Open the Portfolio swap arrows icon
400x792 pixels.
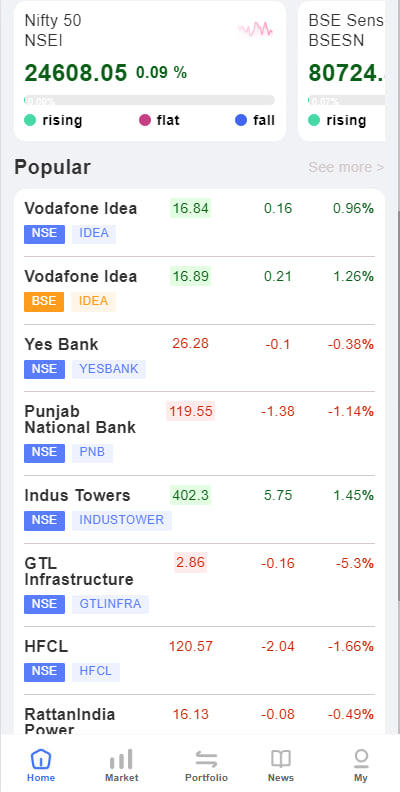coord(206,759)
